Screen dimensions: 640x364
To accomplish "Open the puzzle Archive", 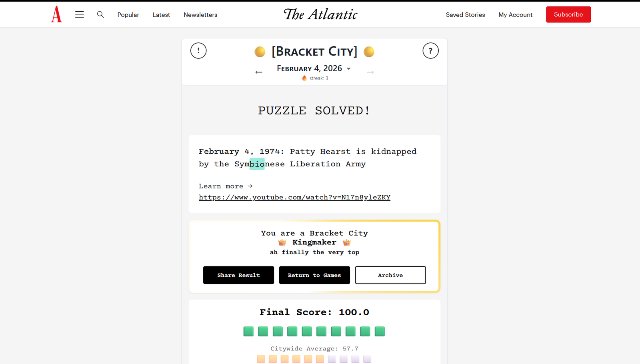I will click(x=390, y=275).
